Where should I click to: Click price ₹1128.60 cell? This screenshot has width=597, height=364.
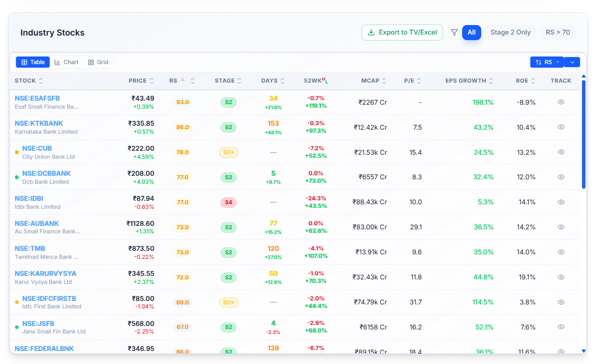[x=140, y=223]
